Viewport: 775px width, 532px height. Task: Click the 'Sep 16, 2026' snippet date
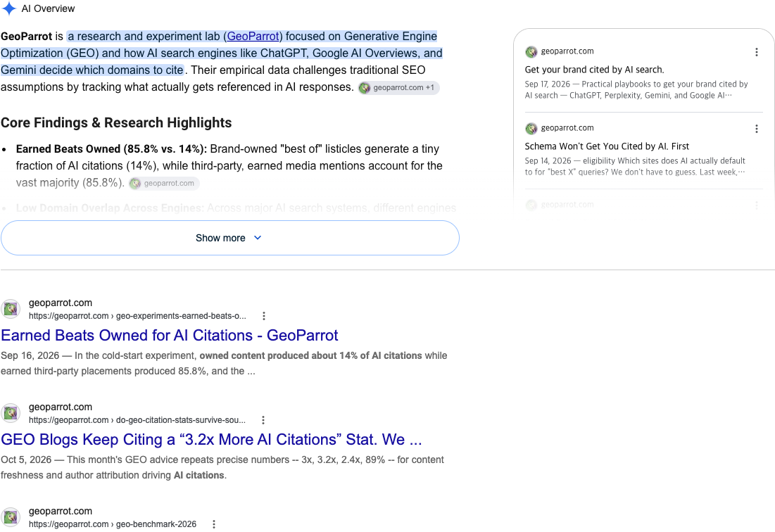click(30, 355)
